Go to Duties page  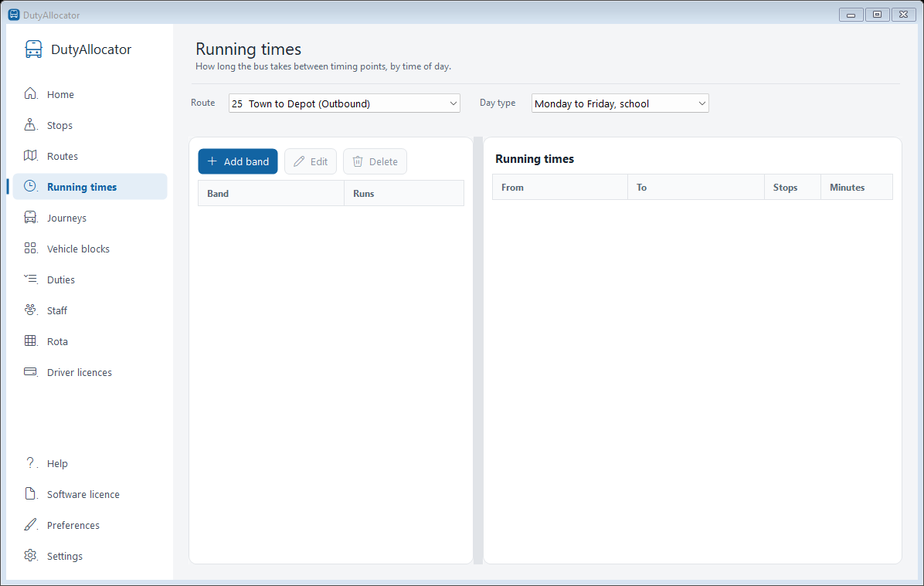point(90,279)
